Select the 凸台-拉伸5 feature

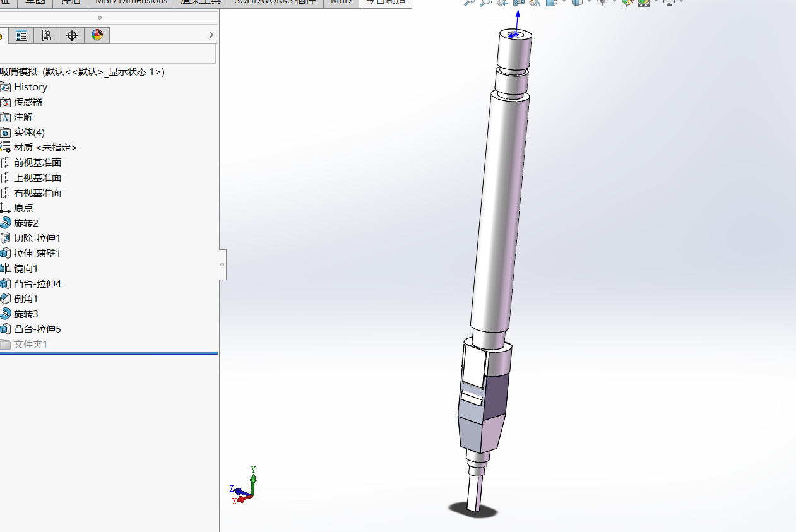pos(37,329)
